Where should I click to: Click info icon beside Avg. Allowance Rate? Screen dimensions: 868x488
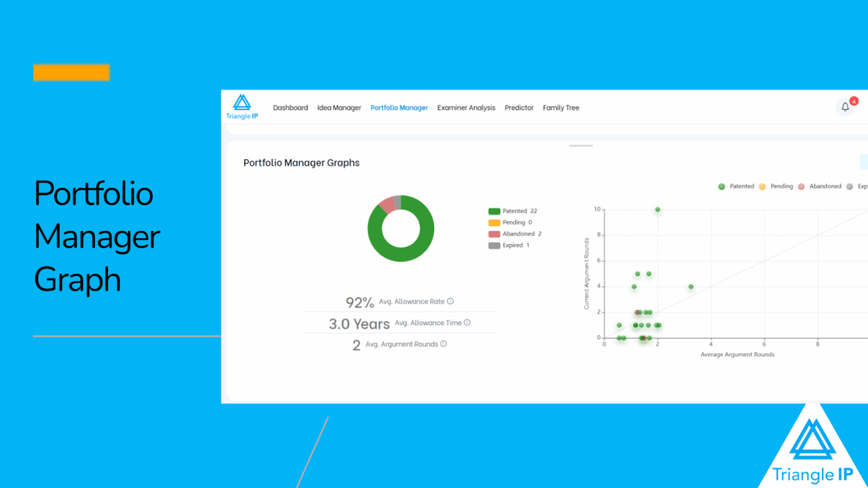[x=450, y=302]
